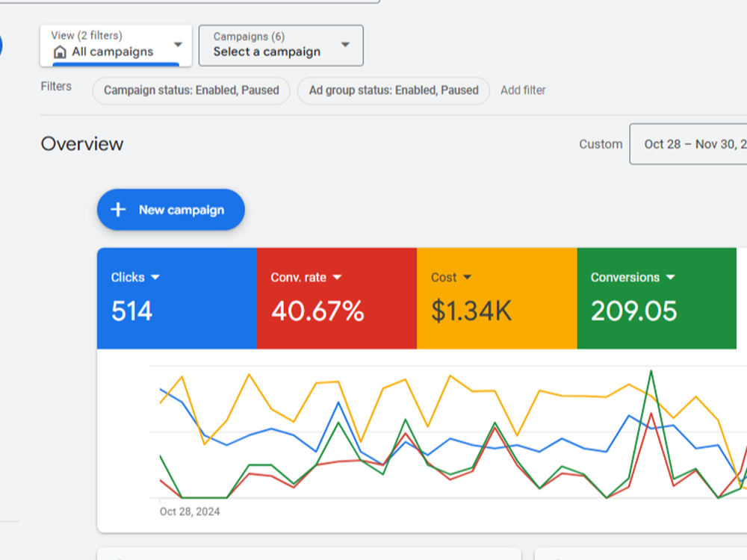Select the blue Clicks 514 tile

pos(177,298)
